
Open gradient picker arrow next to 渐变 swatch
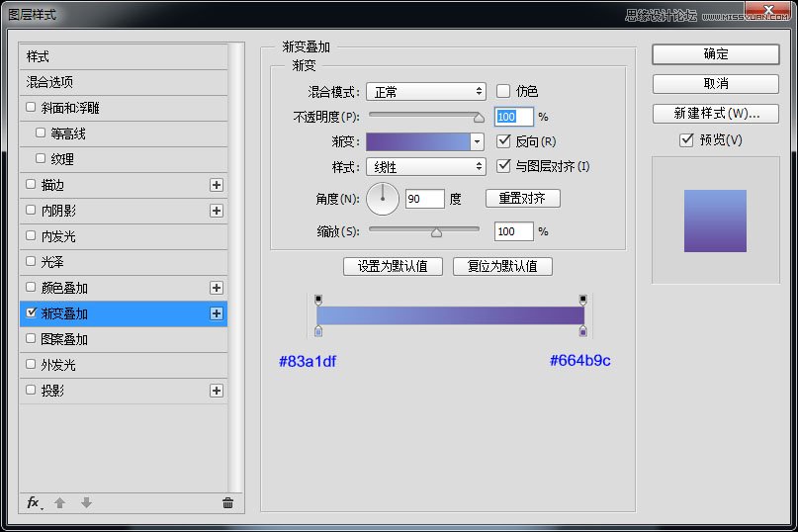point(477,141)
